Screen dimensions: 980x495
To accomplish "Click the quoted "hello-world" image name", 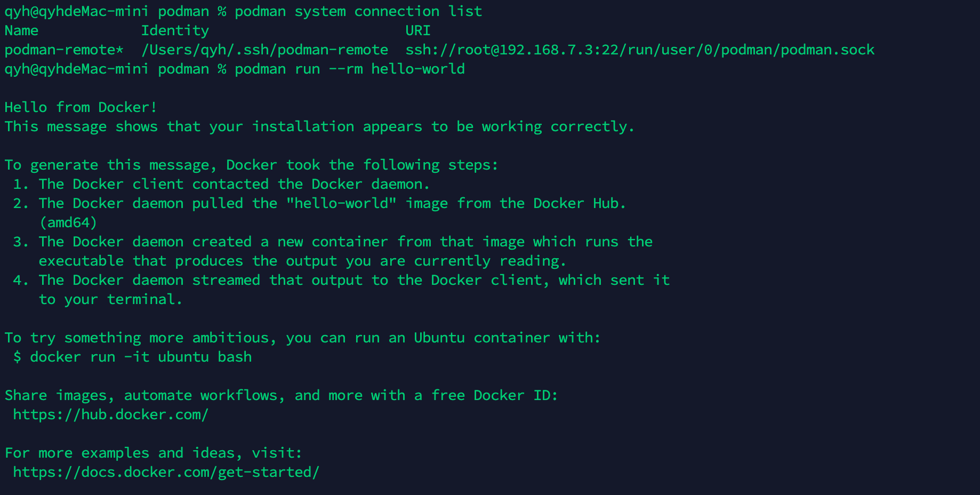I will click(x=341, y=203).
